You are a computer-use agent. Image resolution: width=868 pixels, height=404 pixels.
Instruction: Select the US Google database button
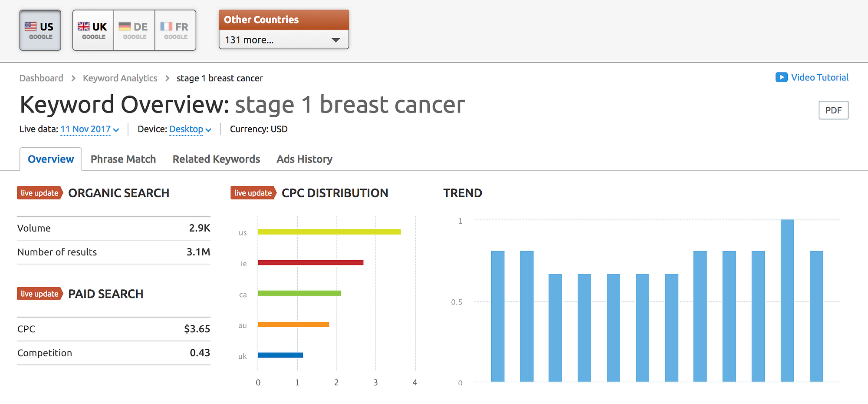40,30
